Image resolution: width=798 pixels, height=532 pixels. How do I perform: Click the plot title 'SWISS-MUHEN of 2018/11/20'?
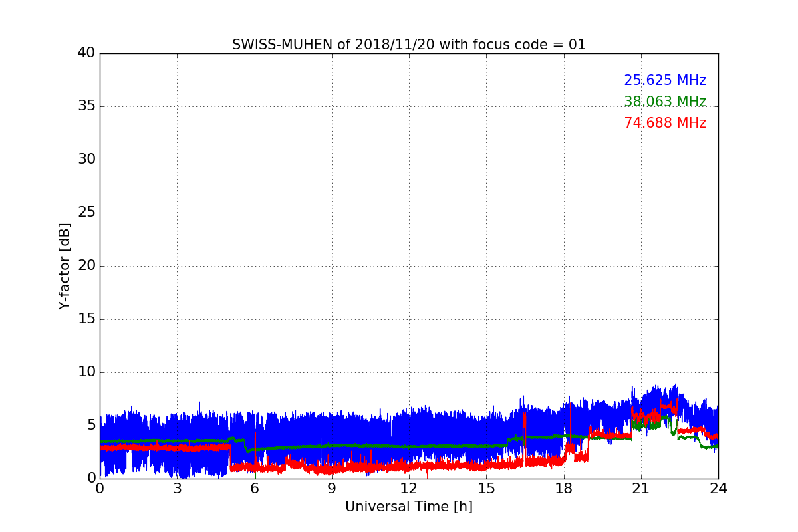tap(333, 45)
